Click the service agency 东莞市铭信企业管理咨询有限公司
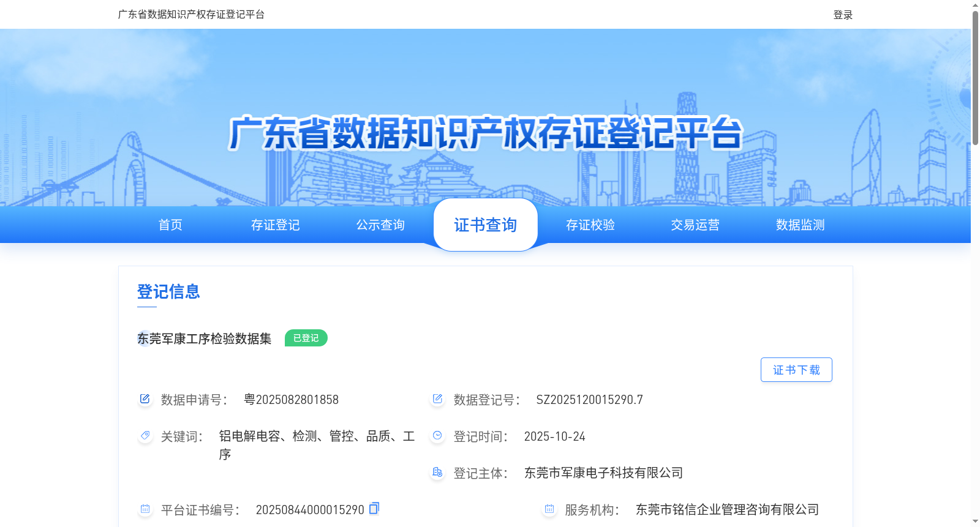The width and height of the screenshot is (980, 527). (727, 509)
